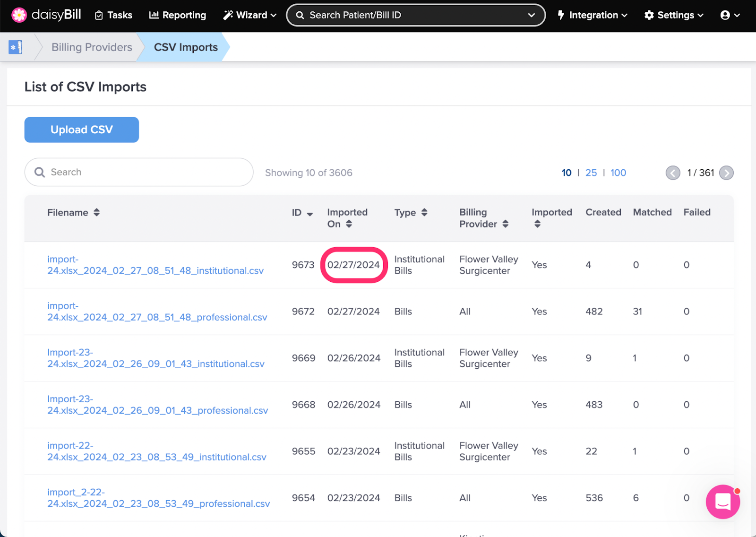Open the Settings menu
Viewport: 756px width, 537px height.
[x=674, y=15]
